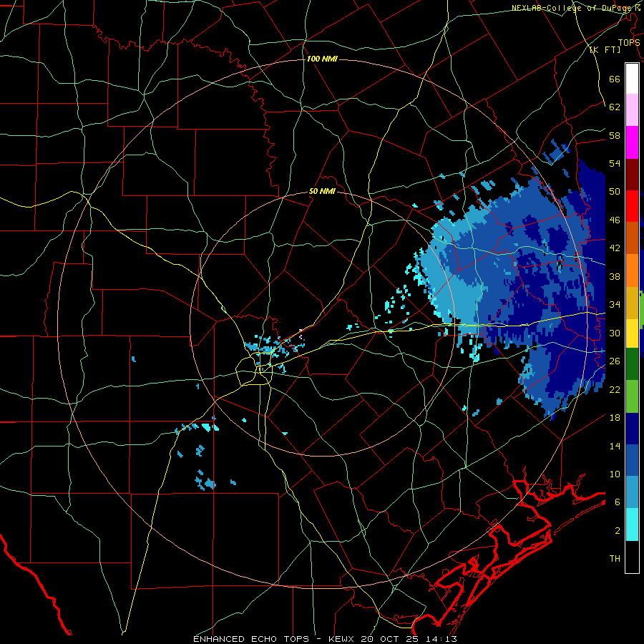Click the legend value 34
This screenshot has width=644, height=644.
(615, 305)
